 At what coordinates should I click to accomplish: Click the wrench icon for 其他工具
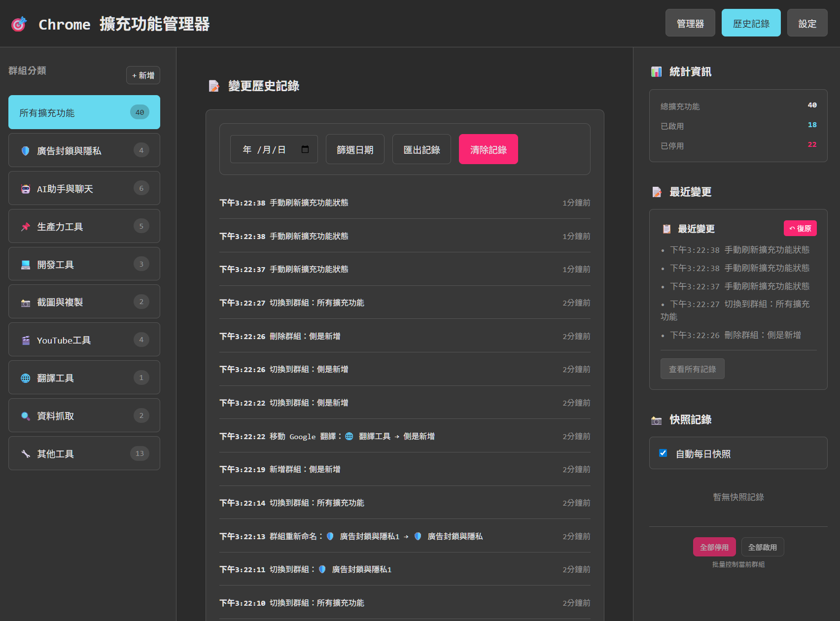26,454
